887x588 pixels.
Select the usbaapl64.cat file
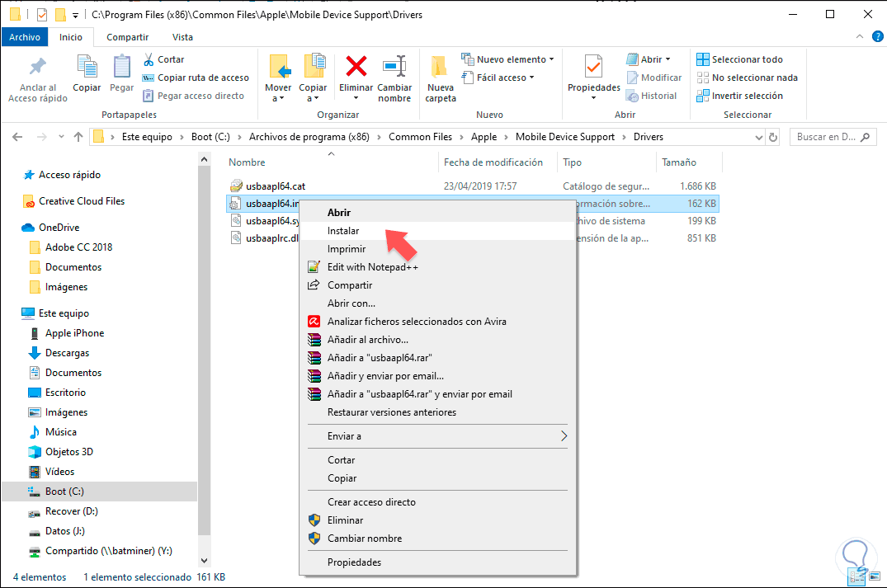276,186
